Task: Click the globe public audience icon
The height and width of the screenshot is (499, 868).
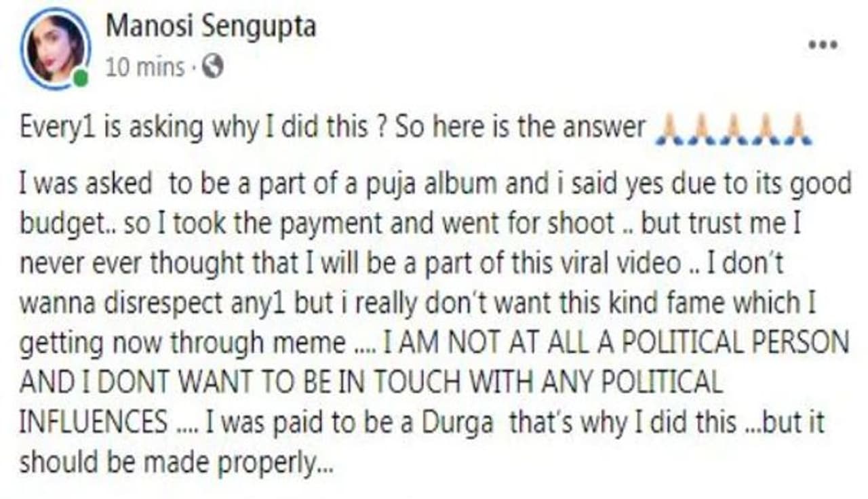Action: (213, 66)
